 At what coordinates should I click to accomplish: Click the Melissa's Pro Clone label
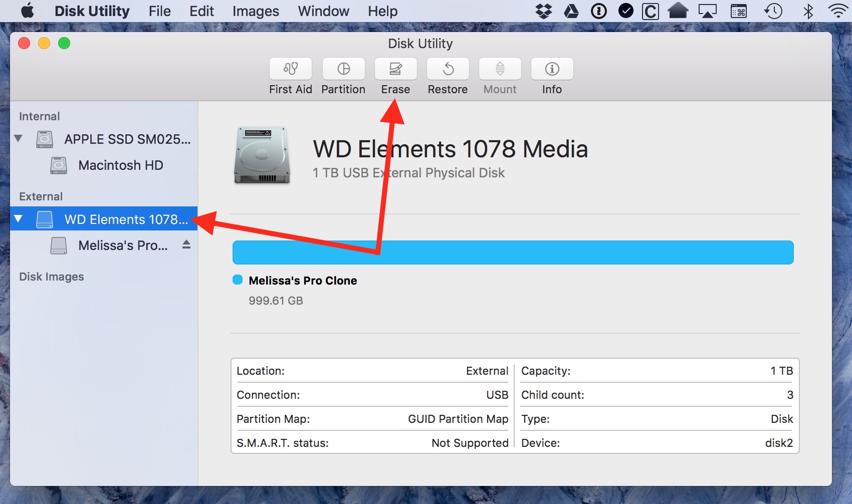click(303, 281)
